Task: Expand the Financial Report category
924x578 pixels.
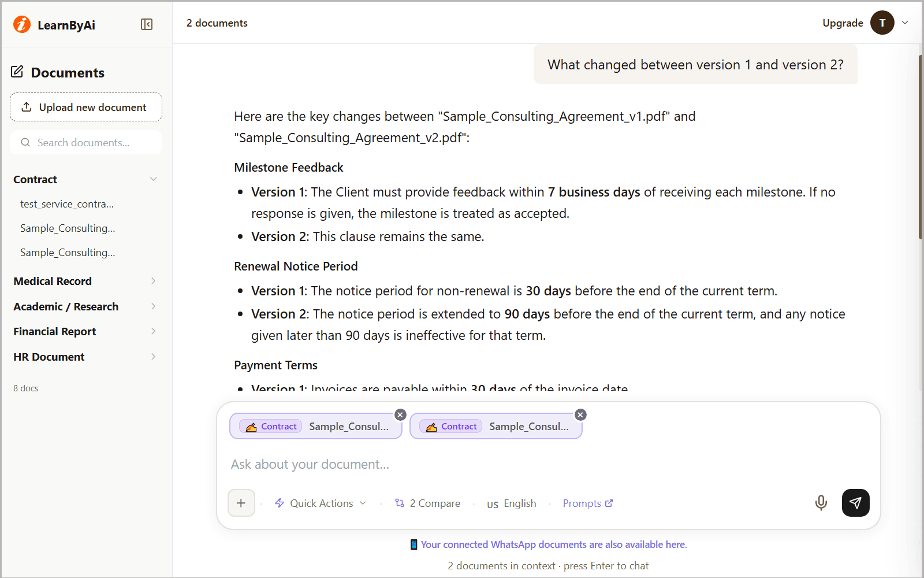Action: (85, 331)
